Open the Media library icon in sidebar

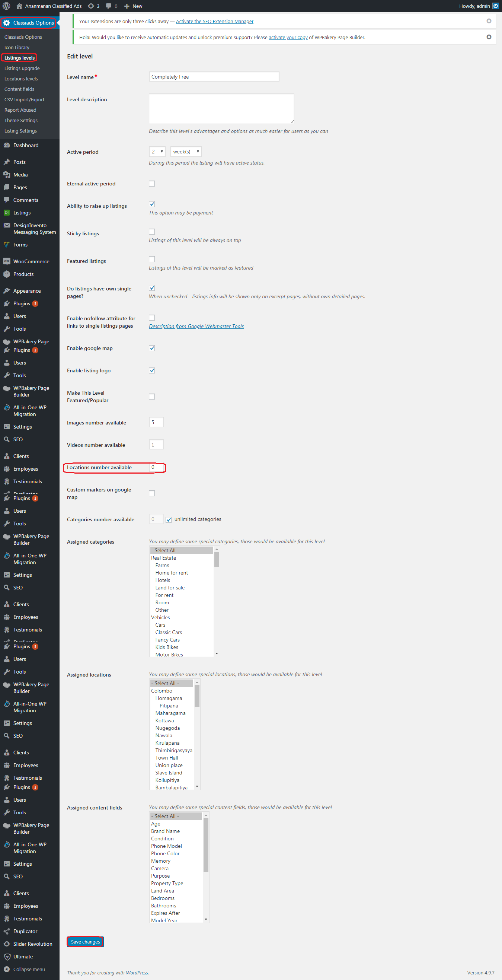tap(6, 175)
